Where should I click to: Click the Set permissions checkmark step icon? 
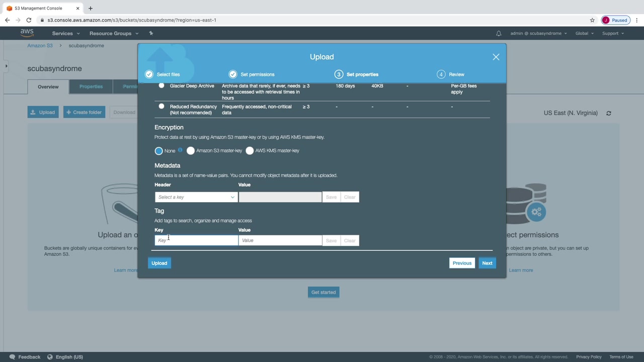[x=233, y=74]
